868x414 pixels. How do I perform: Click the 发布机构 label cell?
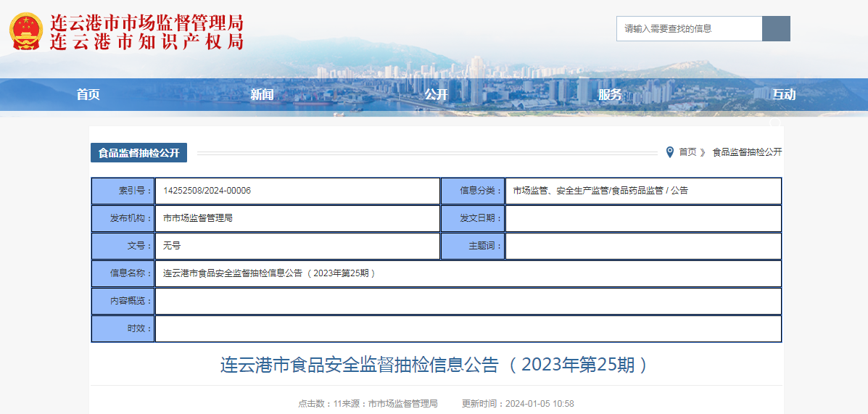[x=123, y=219]
